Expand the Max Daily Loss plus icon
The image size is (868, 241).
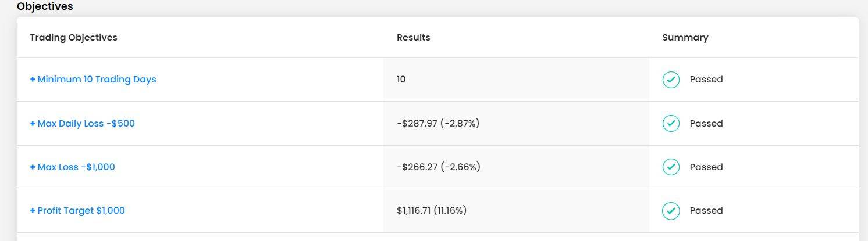[33, 124]
